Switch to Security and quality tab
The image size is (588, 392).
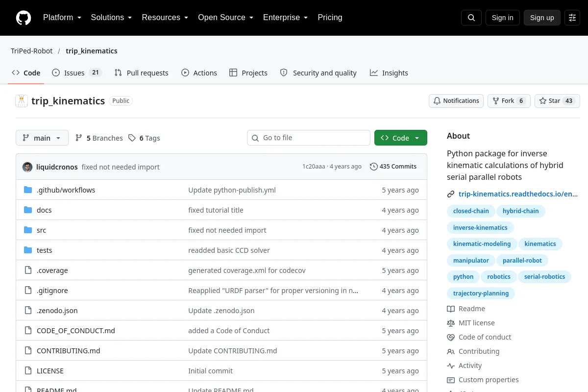click(x=318, y=73)
